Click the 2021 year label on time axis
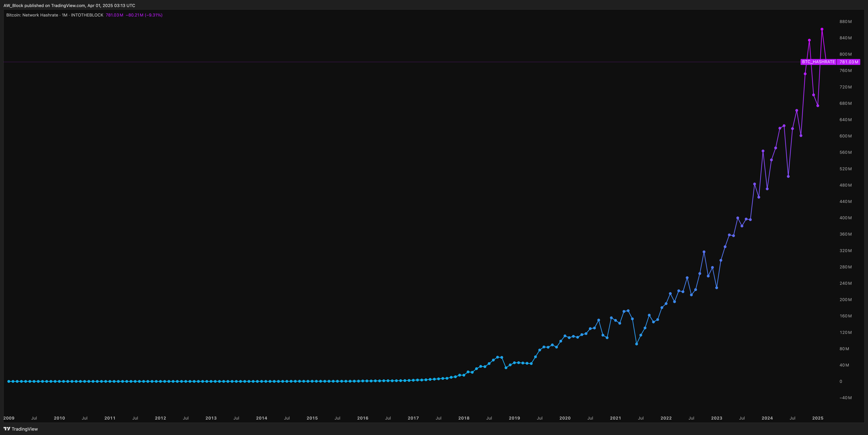Viewport: 868px width, 435px height. (x=615, y=418)
